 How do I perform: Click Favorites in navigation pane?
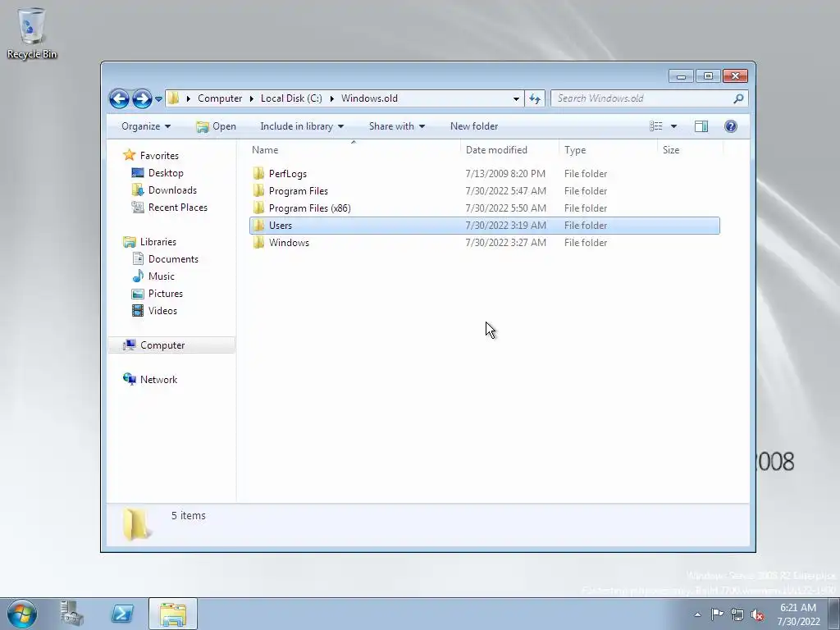click(x=159, y=156)
